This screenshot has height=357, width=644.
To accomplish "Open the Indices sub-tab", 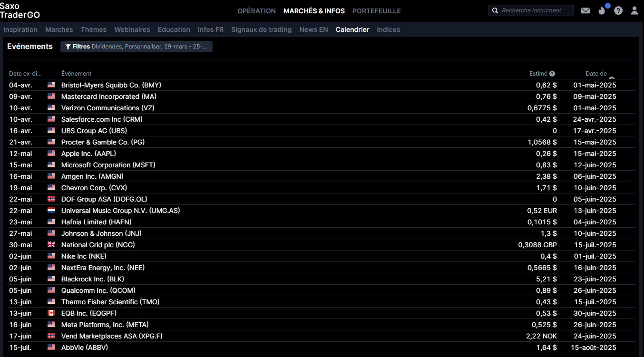I will point(389,29).
